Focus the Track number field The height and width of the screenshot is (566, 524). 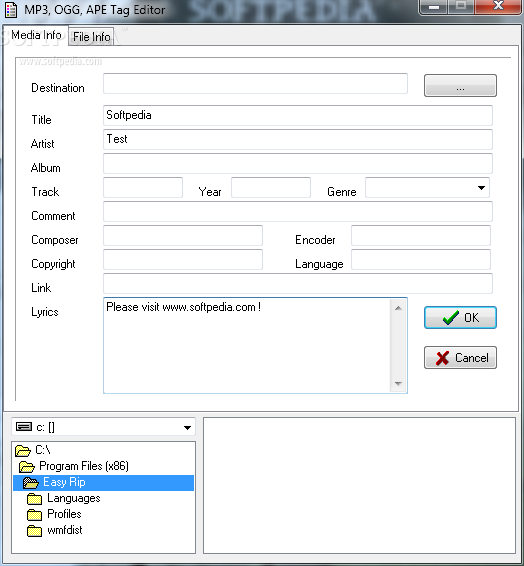click(143, 187)
